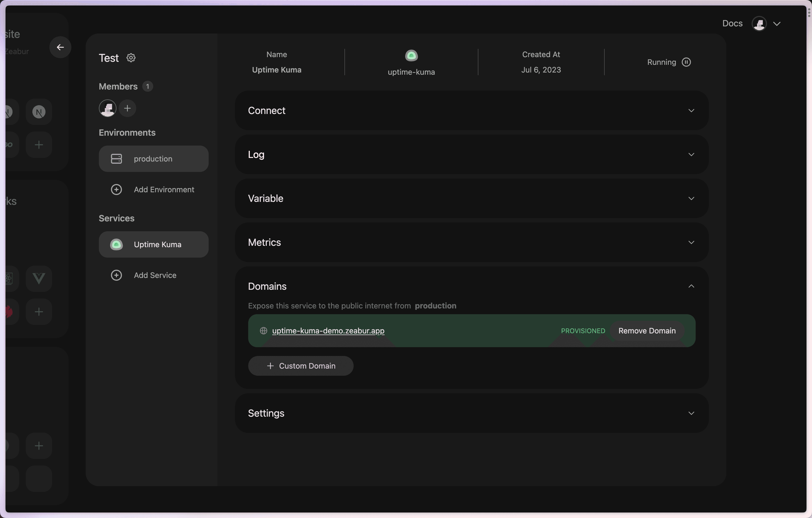Click the globe icon beside the domain
This screenshot has height=518, width=812.
point(263,331)
